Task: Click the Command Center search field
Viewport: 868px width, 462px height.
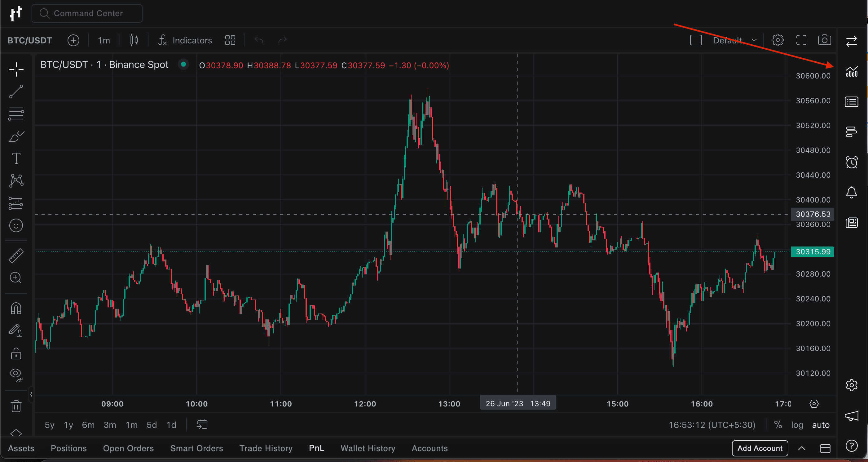Action: [87, 14]
